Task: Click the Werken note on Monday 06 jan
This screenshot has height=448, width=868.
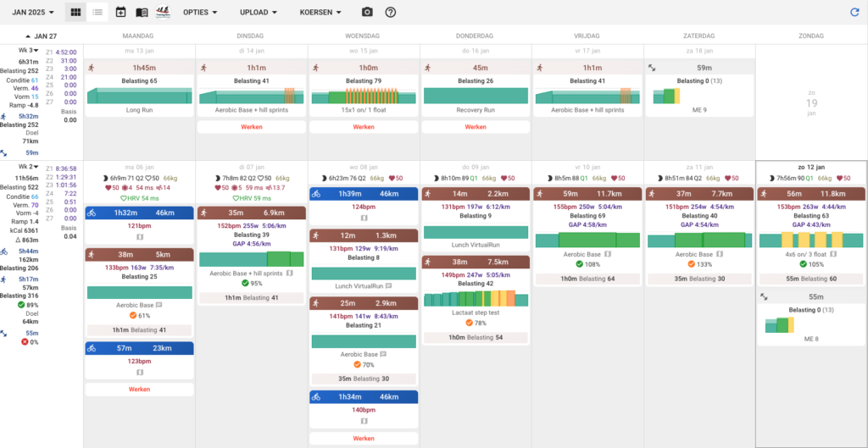Action: 140,389
